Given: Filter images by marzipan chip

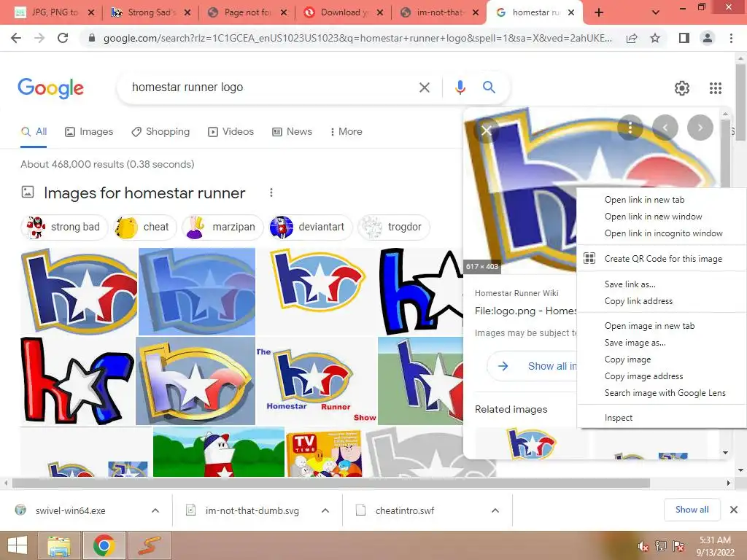Looking at the screenshot, I should [222, 227].
